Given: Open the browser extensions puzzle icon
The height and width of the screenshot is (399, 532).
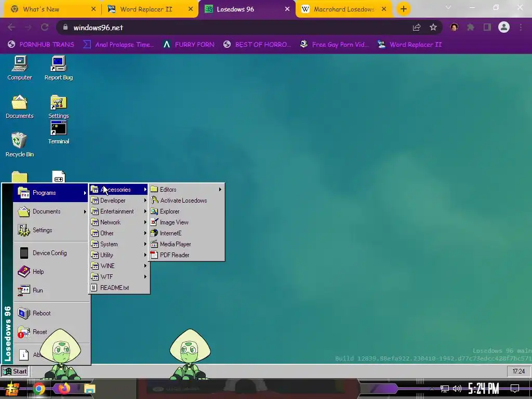Looking at the screenshot, I should coord(471,27).
